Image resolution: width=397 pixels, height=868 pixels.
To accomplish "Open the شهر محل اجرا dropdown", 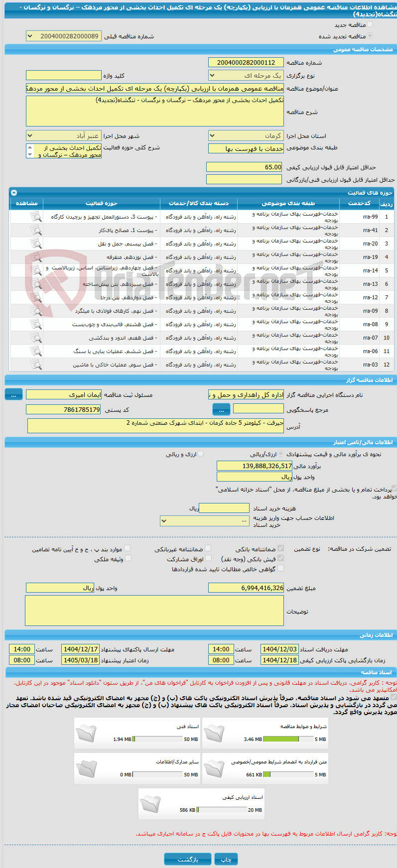I will [64, 135].
